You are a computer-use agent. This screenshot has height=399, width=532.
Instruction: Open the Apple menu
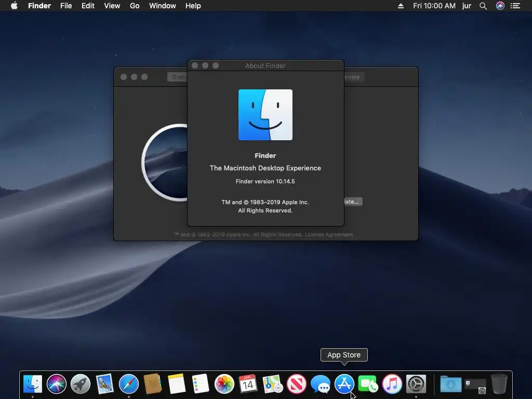pos(14,6)
